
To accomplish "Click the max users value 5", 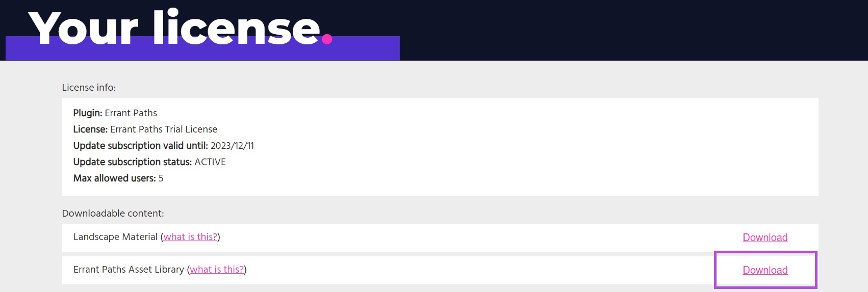I will point(161,178).
